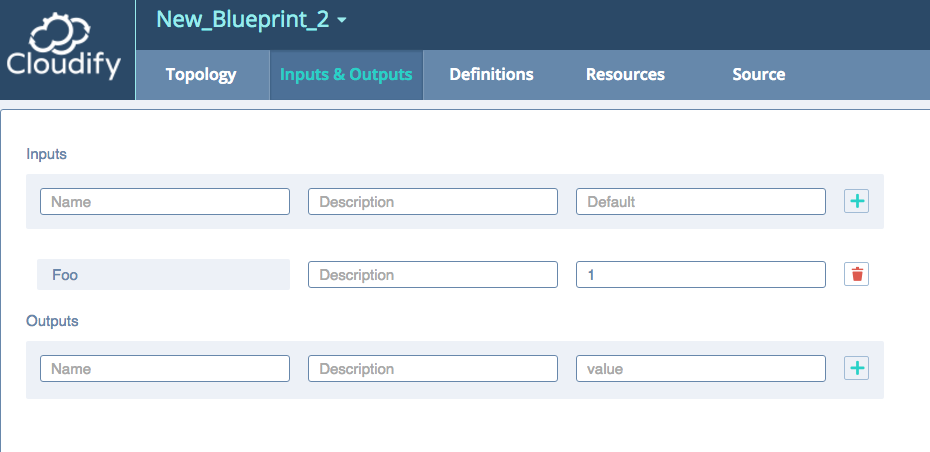
Task: Edit the Foo input description field
Action: pyautogui.click(x=433, y=275)
